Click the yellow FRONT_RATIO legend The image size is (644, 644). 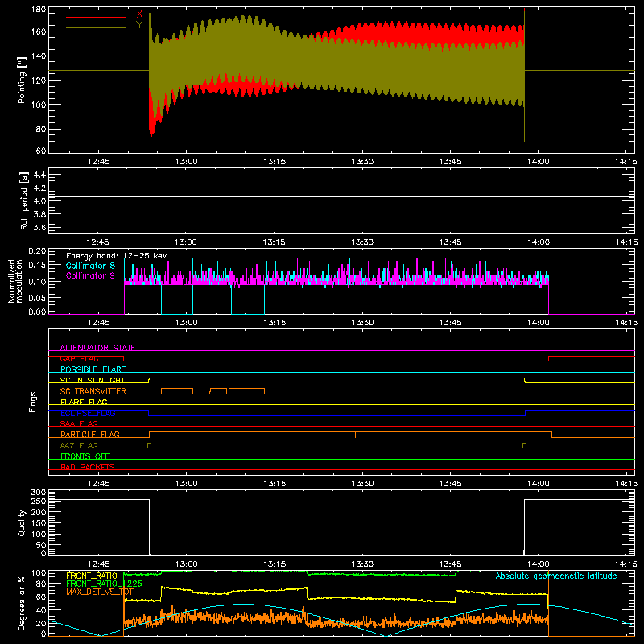coord(92,576)
